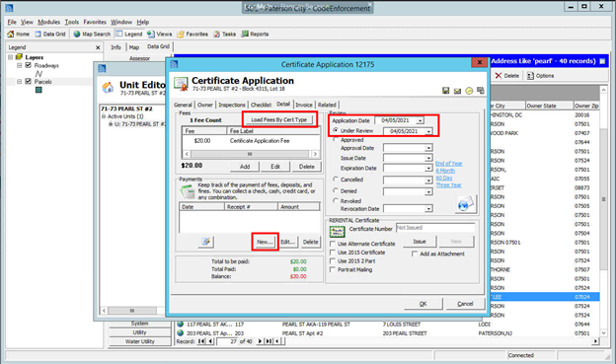This screenshot has width=616, height=364.
Task: Switch to the General tab
Action: (x=183, y=105)
